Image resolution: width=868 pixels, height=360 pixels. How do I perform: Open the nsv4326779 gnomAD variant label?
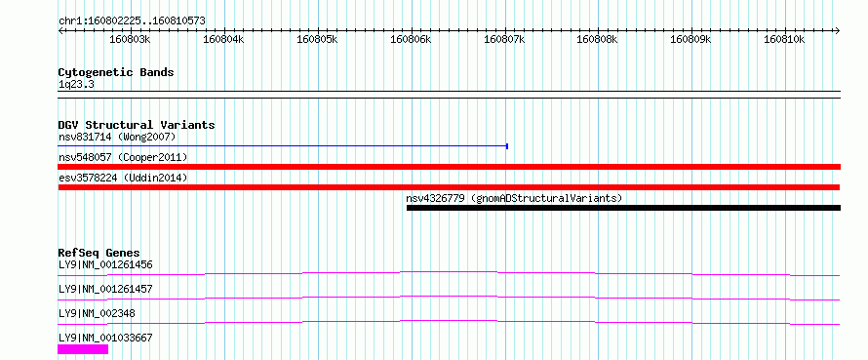(514, 198)
